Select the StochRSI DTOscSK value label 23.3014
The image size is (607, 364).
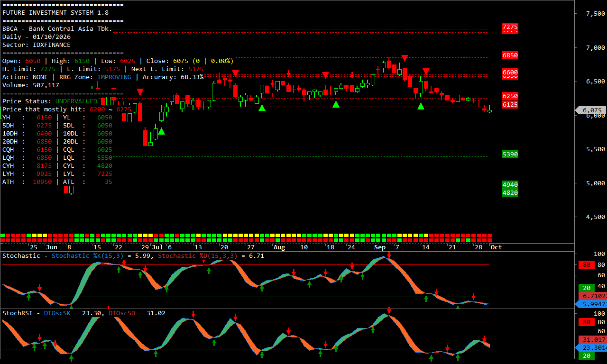[x=591, y=348]
